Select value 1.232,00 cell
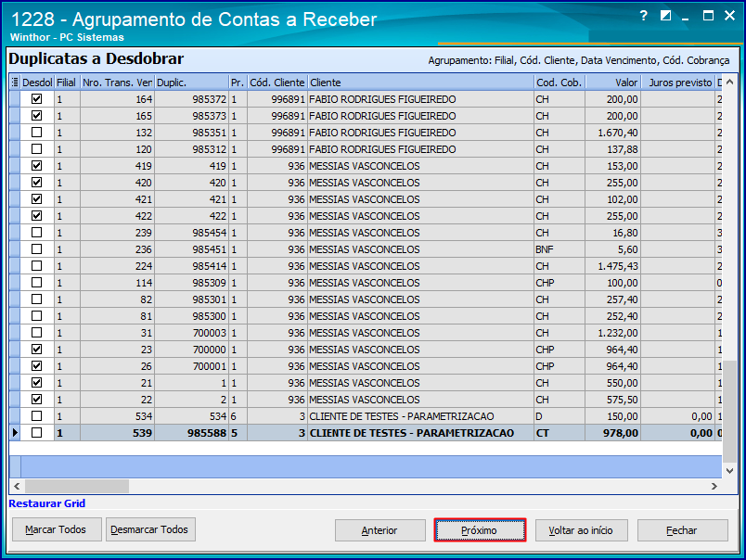 click(x=612, y=333)
